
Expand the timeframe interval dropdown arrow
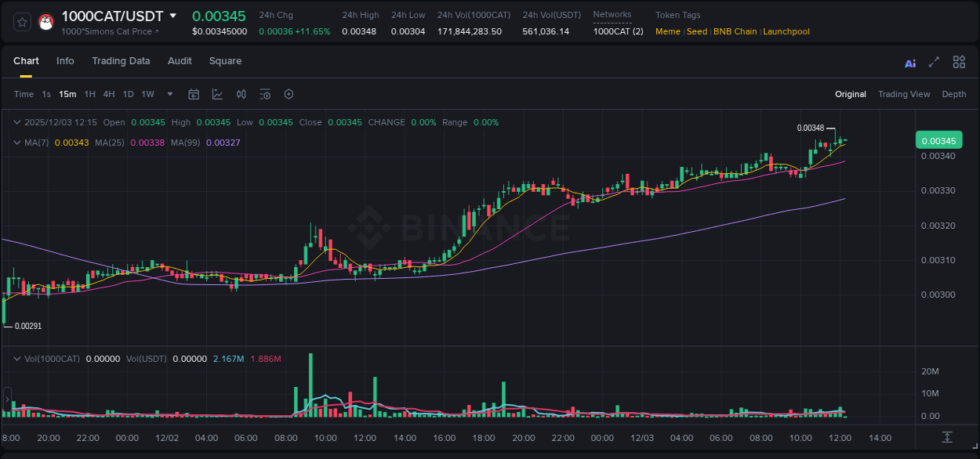tap(169, 94)
